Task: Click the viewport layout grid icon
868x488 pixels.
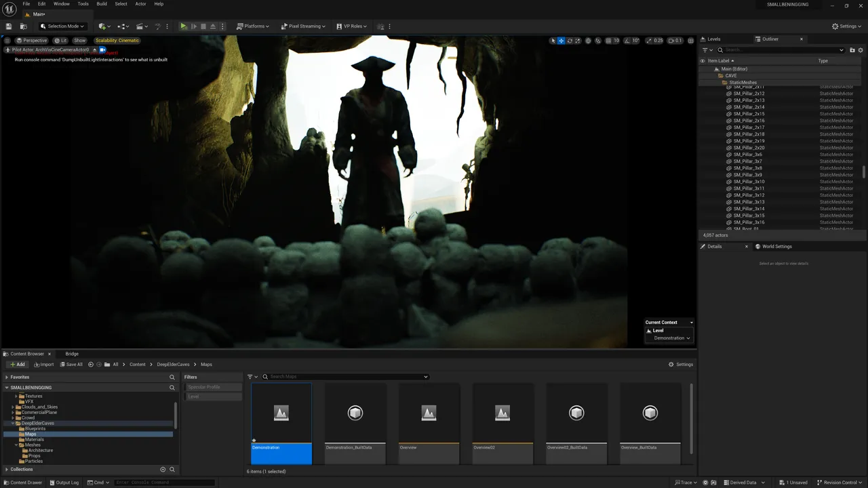Action: [x=690, y=41]
